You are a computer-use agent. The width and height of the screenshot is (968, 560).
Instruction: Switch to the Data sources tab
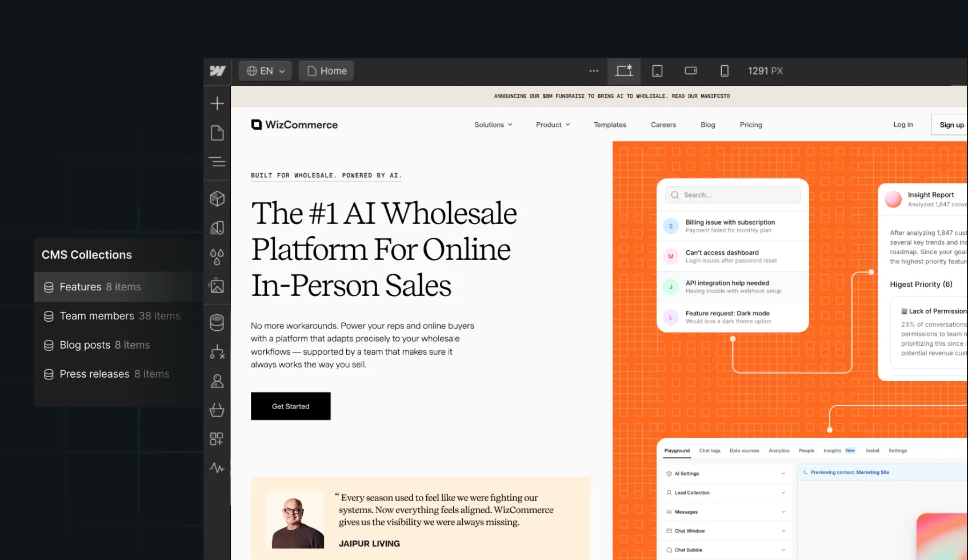point(745,451)
